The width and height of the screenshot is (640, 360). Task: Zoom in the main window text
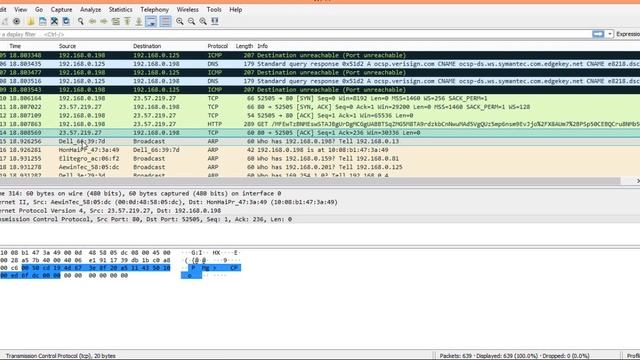pyautogui.click(x=180, y=21)
